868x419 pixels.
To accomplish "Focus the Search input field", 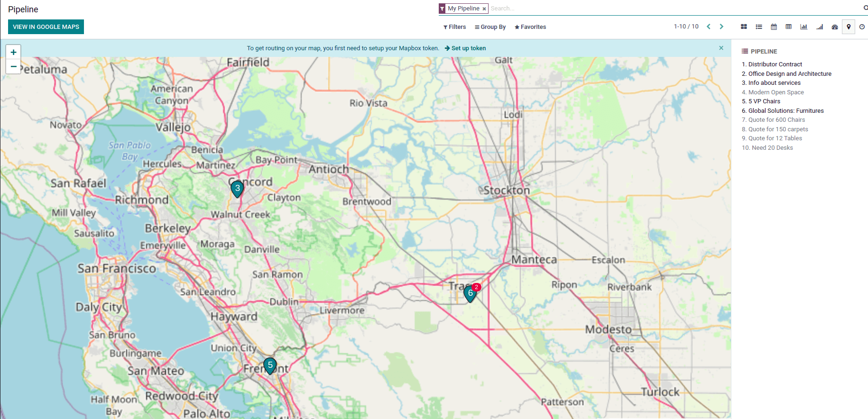I will click(674, 9).
